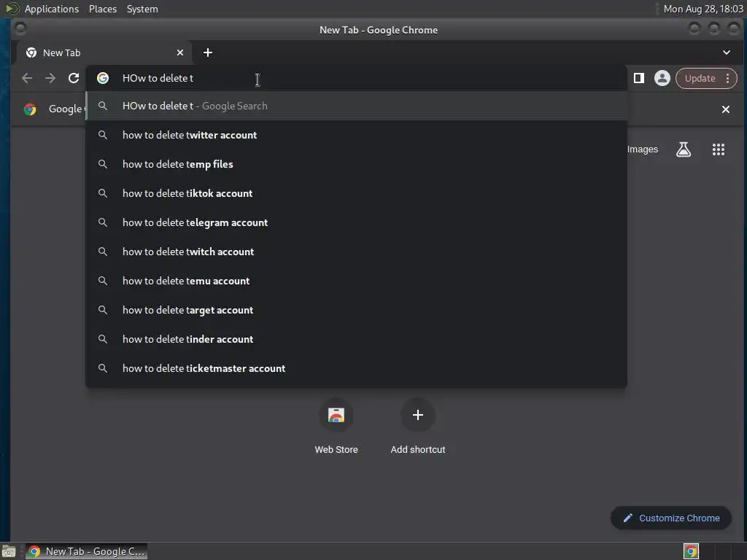Click search icon beside tiktok account suggestion
This screenshot has width=747, height=560.
click(x=102, y=193)
